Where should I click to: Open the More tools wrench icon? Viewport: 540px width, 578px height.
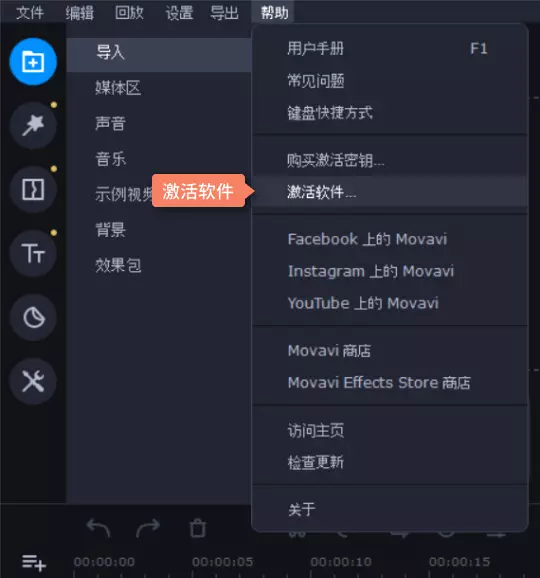pos(33,381)
